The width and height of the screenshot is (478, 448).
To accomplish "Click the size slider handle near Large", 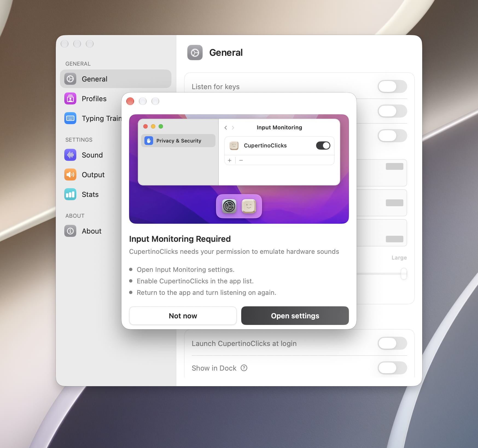I will (x=404, y=274).
